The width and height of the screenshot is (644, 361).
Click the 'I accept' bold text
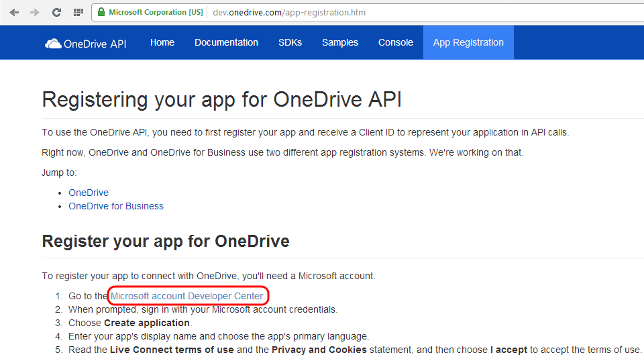click(x=508, y=350)
